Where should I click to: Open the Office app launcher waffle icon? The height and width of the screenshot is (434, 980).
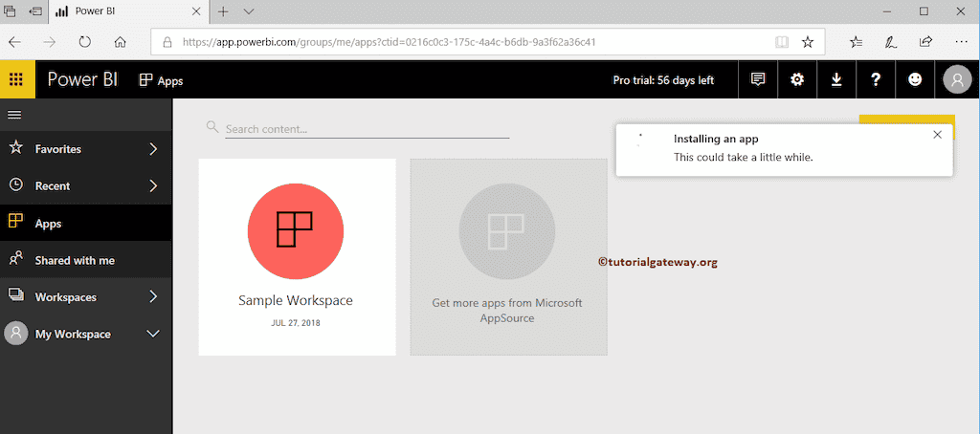coord(17,79)
